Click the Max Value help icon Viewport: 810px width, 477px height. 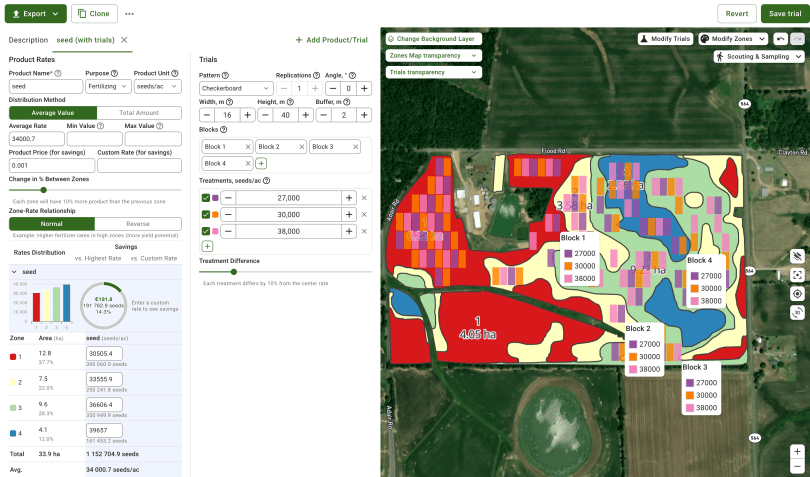(160, 126)
